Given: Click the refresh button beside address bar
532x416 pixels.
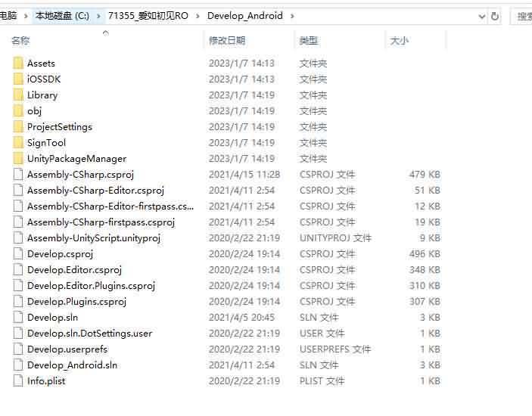Looking at the screenshot, I should (x=495, y=16).
